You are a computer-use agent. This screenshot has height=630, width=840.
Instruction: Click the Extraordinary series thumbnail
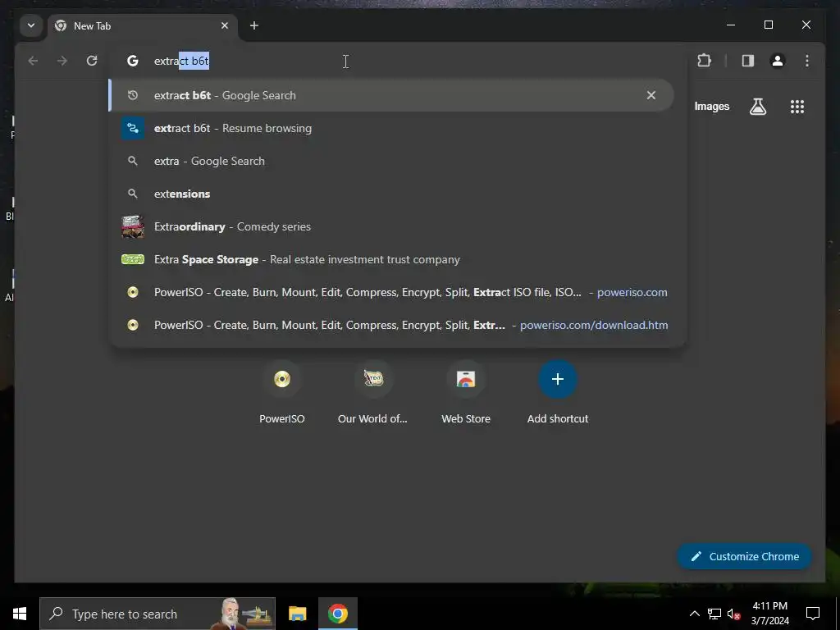point(133,226)
